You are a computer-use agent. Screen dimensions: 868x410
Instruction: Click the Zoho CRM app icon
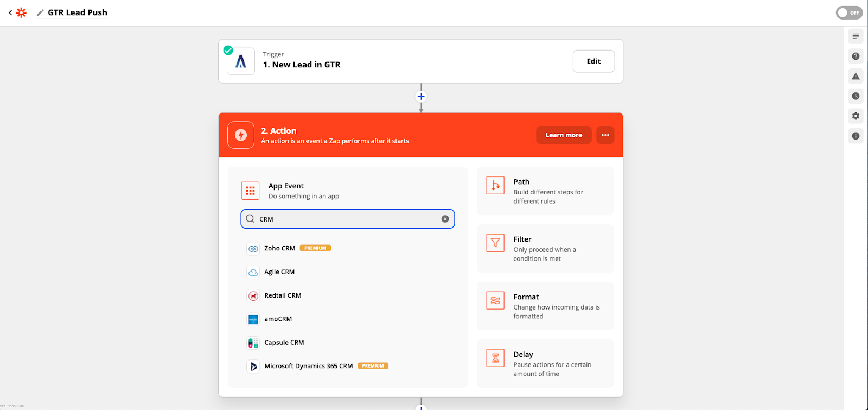[x=253, y=249]
